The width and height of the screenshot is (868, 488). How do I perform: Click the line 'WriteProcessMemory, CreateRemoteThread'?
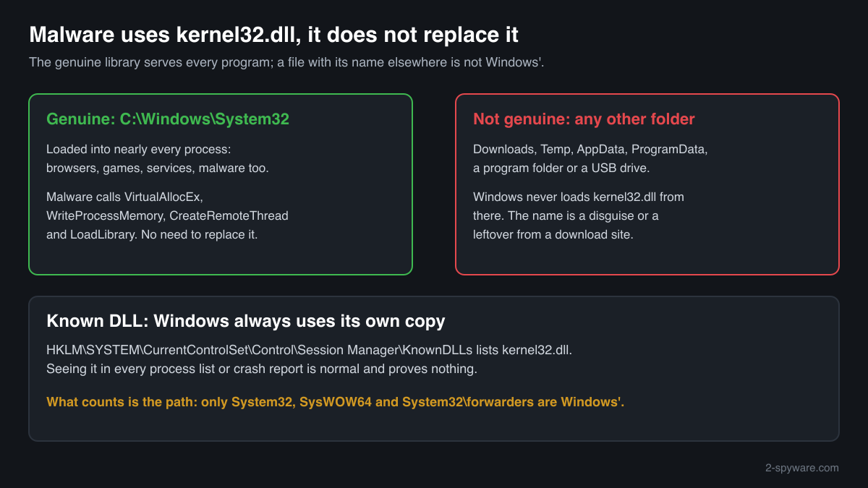(x=167, y=215)
